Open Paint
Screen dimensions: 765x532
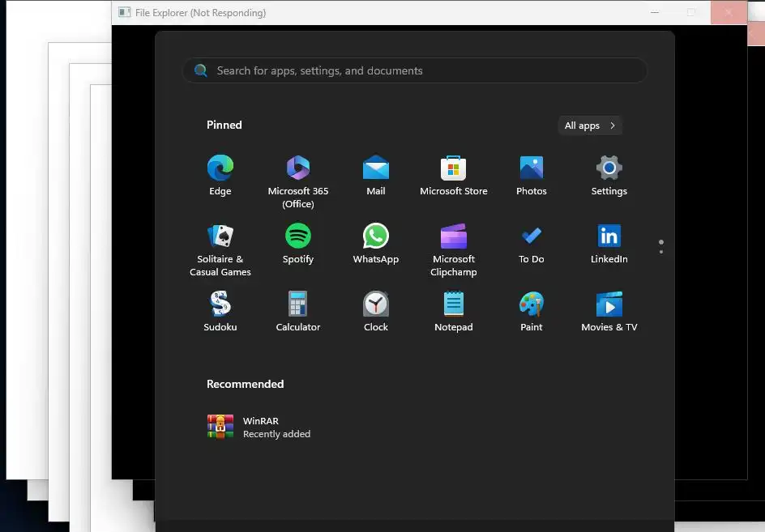pos(532,312)
